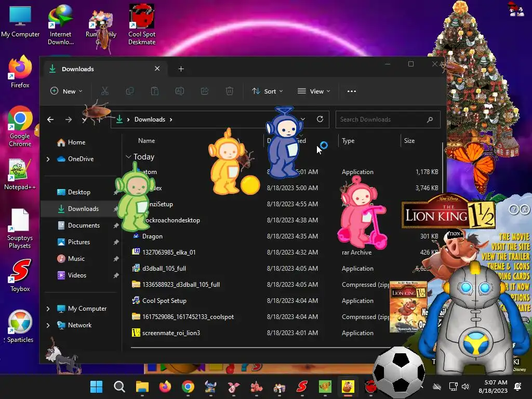Open the notifications bell in tray
Screen dimensions: 532x399
[x=518, y=387]
